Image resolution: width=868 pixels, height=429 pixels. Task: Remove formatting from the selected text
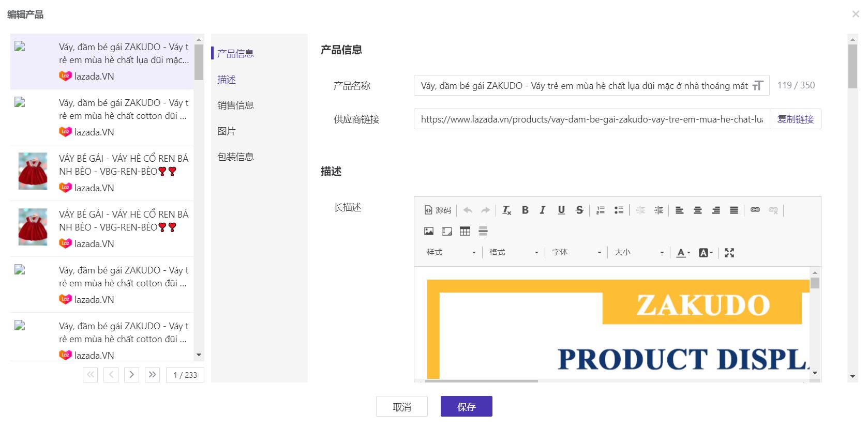tap(506, 210)
